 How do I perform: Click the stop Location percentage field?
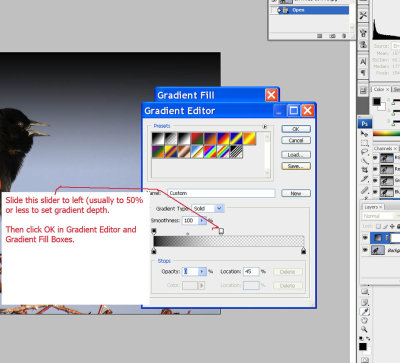pyautogui.click(x=251, y=272)
